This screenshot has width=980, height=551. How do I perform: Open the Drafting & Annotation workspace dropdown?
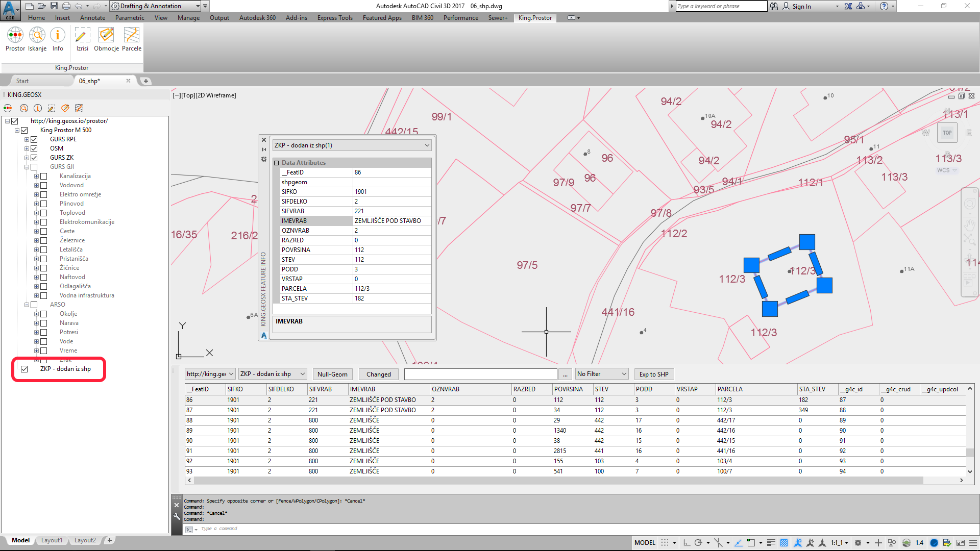[x=156, y=6]
